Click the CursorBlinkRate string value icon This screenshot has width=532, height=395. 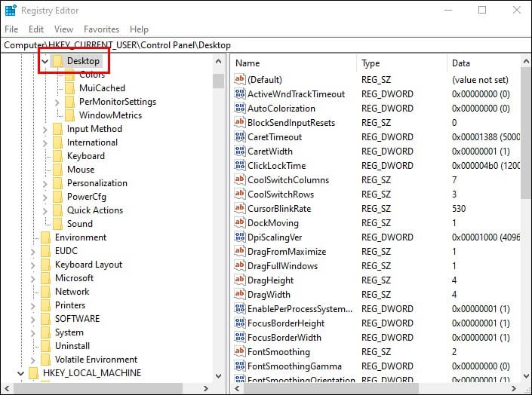tap(239, 209)
